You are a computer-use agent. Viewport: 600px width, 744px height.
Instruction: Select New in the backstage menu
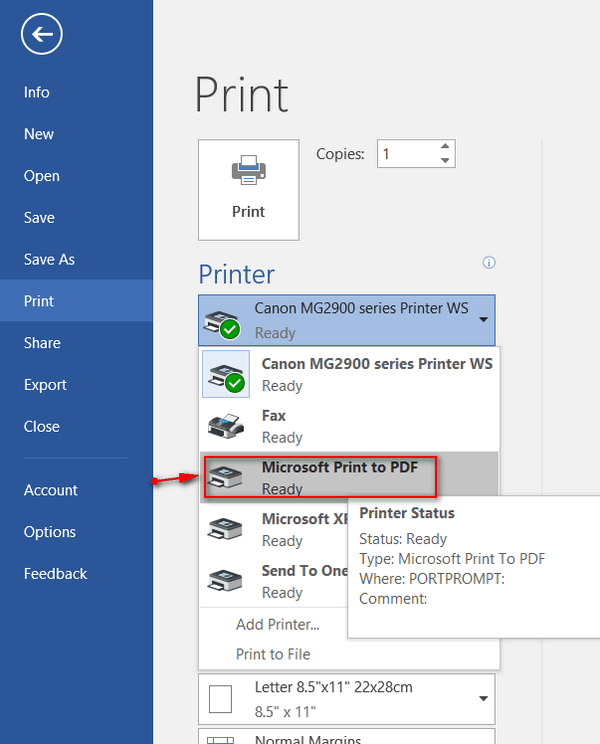[38, 134]
